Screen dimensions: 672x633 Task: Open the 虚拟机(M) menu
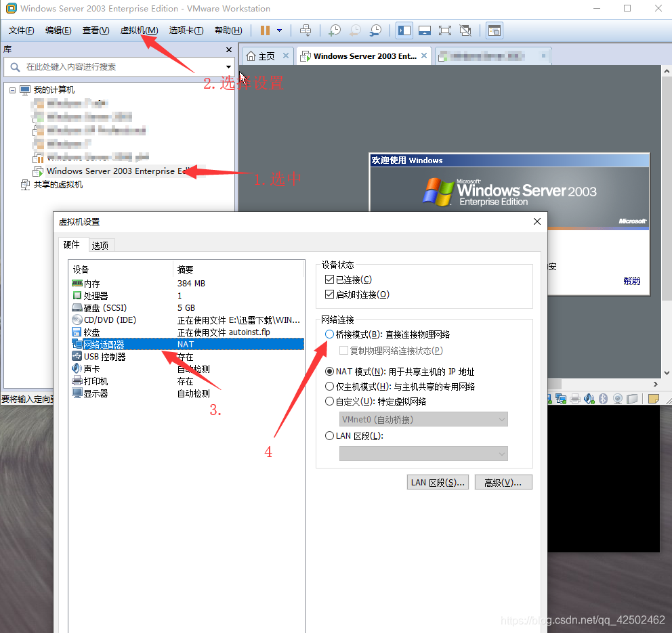coord(140,30)
